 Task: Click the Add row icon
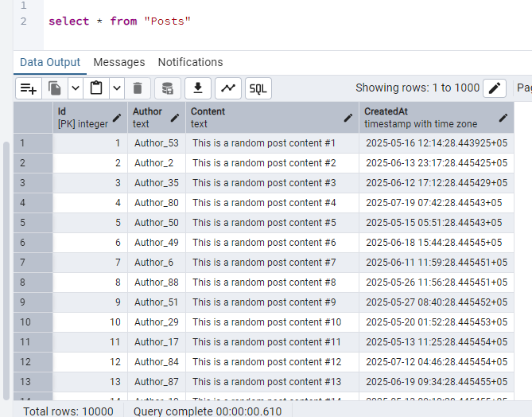click(29, 88)
